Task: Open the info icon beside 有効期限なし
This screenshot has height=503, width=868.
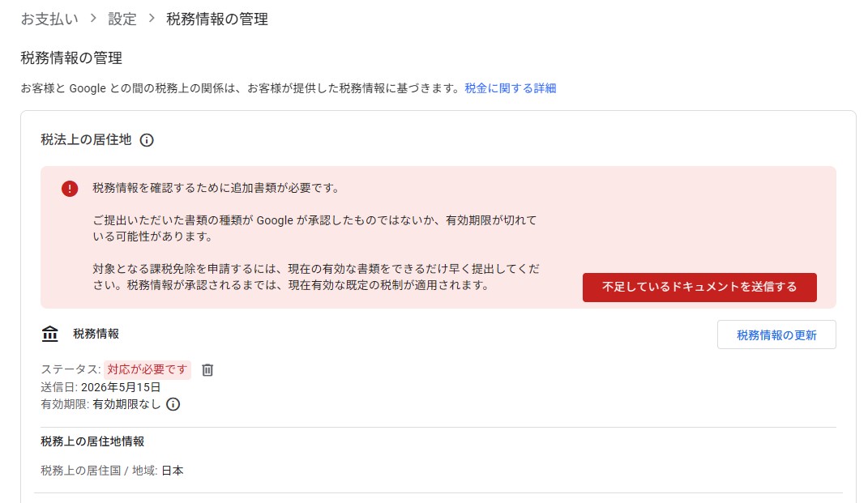Action: click(173, 404)
